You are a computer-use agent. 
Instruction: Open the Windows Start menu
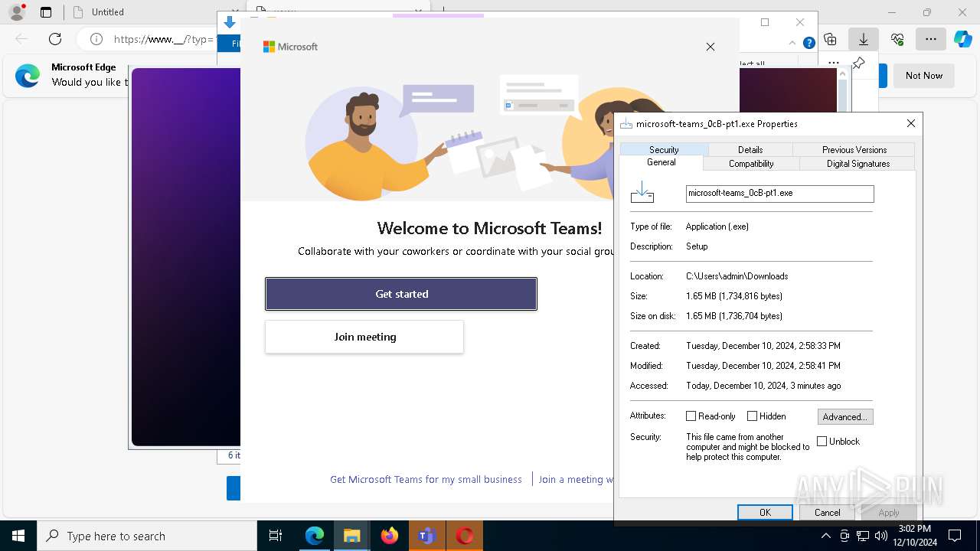click(18, 536)
